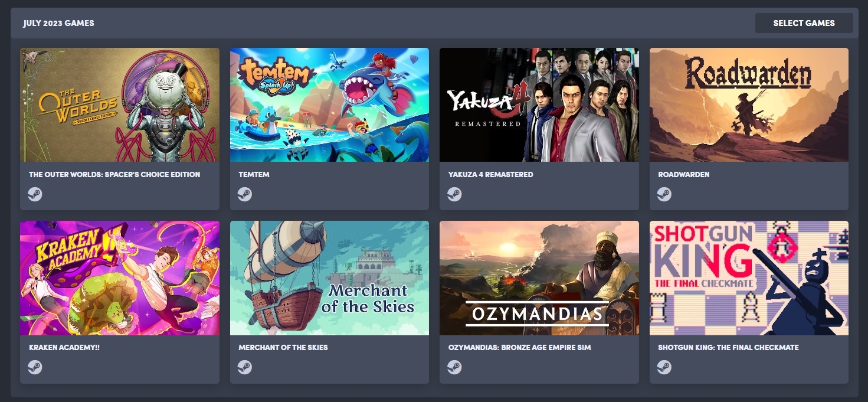868x402 pixels.
Task: Select the Yakuza 4 Remastered thumbnail
Action: coord(539,105)
